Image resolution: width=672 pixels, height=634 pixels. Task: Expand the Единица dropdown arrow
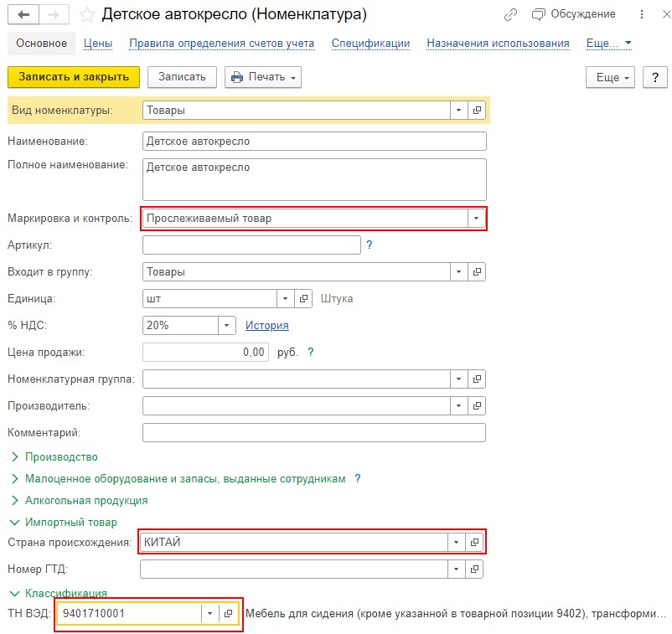pos(285,299)
